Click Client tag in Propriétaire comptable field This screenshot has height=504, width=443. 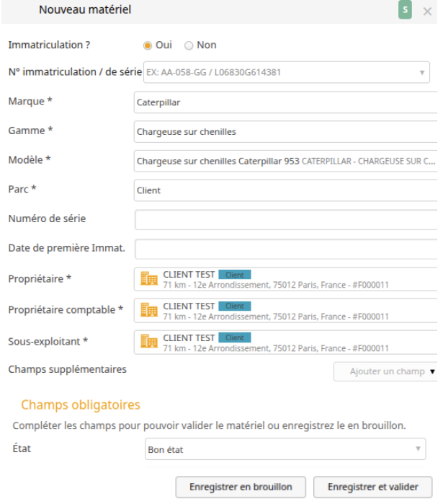235,306
